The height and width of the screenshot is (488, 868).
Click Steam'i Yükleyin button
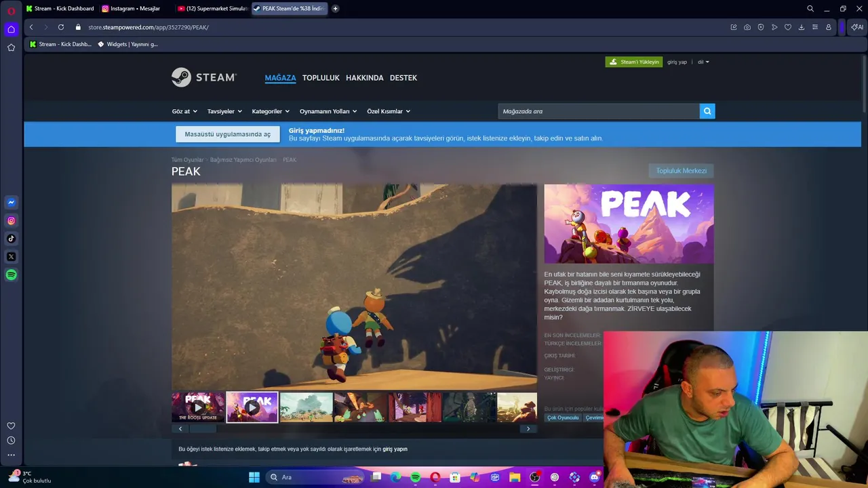[x=634, y=62]
